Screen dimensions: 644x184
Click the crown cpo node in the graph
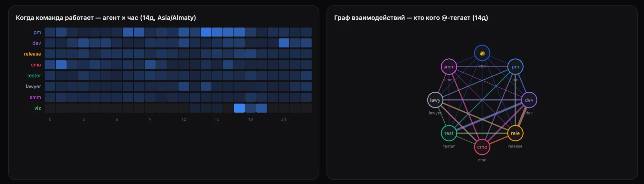pyautogui.click(x=482, y=53)
